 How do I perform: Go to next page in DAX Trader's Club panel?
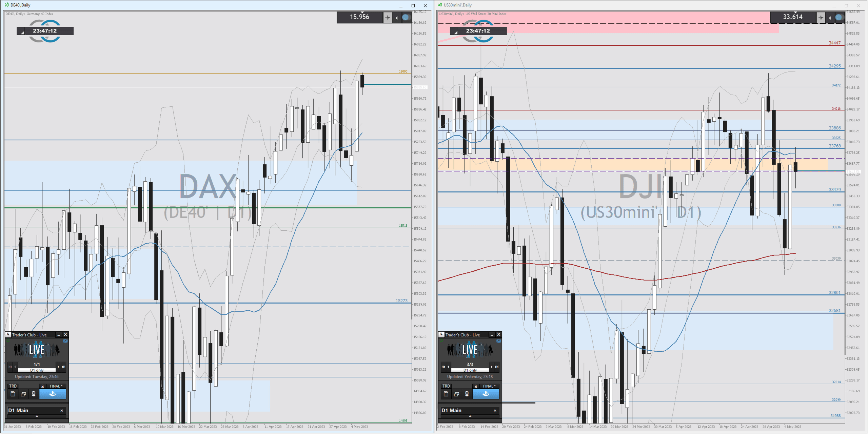coord(58,367)
